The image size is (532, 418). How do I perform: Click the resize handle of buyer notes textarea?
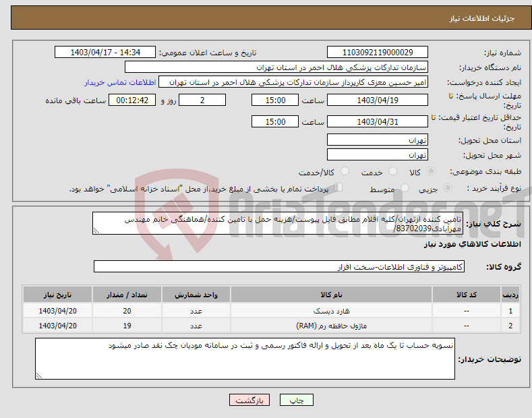(38, 376)
